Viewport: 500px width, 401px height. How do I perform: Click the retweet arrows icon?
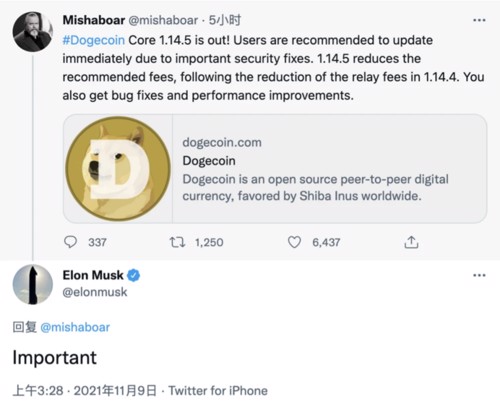(x=177, y=242)
